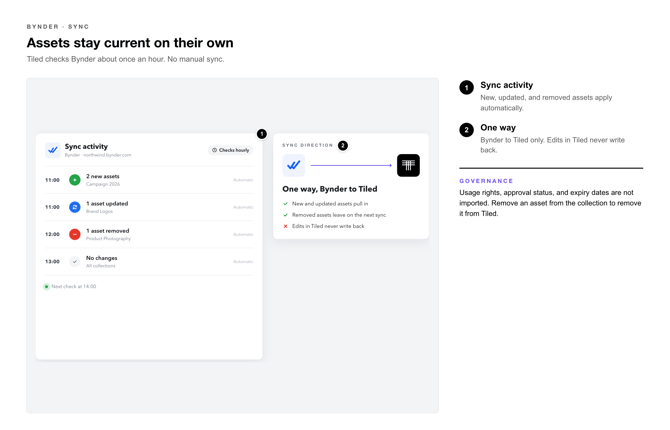Click the One way, Bynder to Tiled heading
This screenshot has height=430, width=670.
point(329,189)
